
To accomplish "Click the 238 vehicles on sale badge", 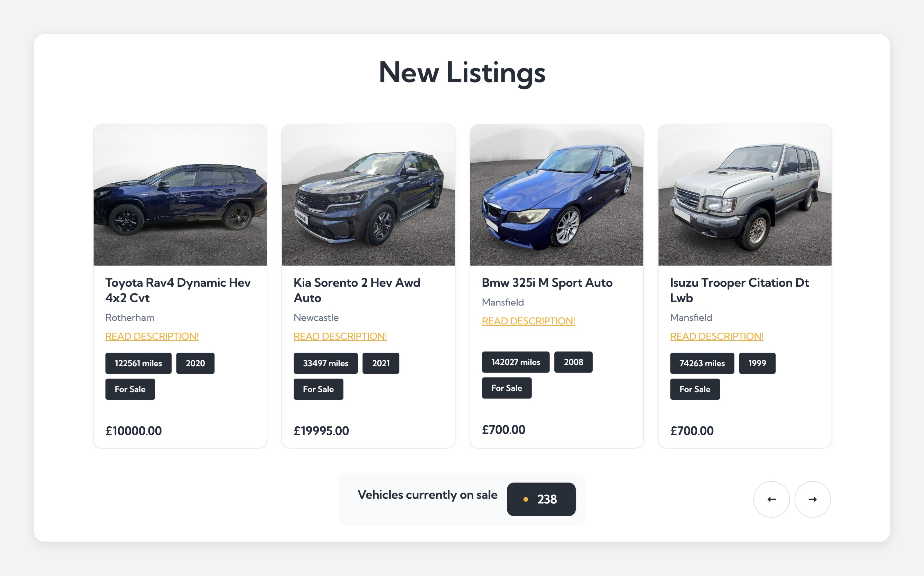I will [541, 499].
